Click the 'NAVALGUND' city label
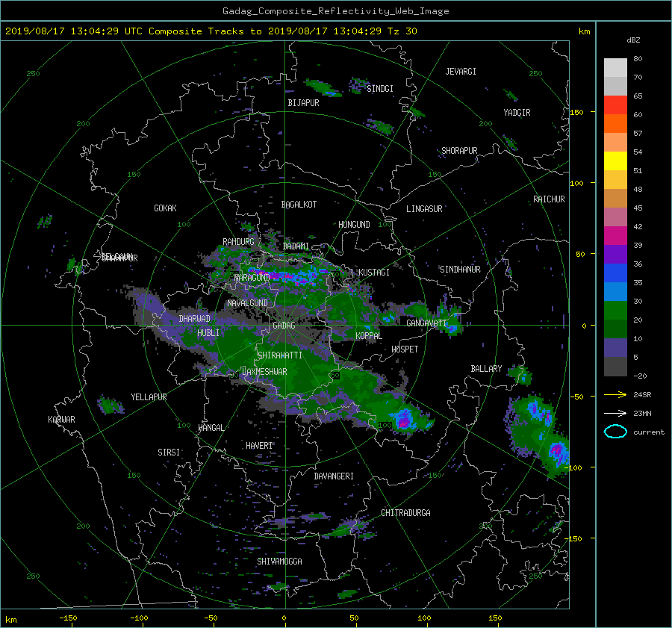The width and height of the screenshot is (672, 628). [247, 303]
